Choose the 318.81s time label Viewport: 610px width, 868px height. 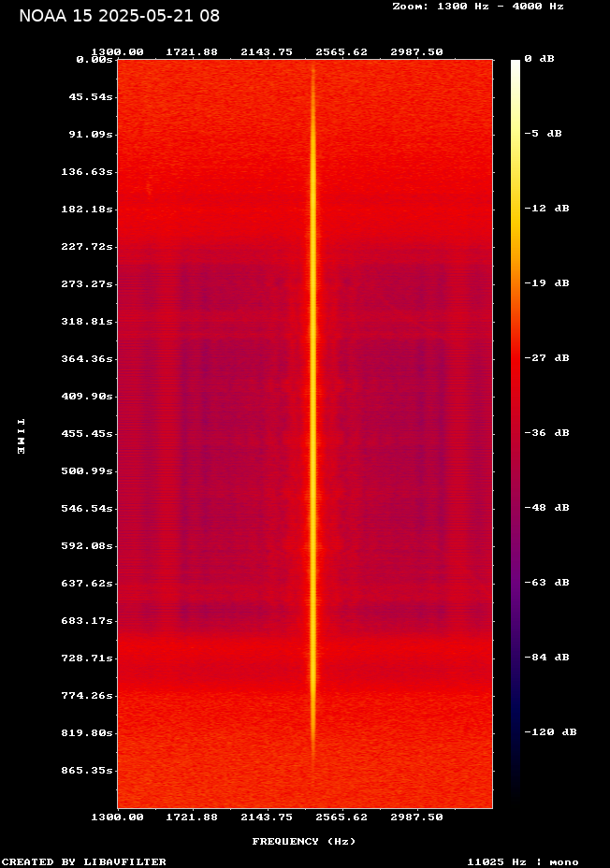pos(87,321)
